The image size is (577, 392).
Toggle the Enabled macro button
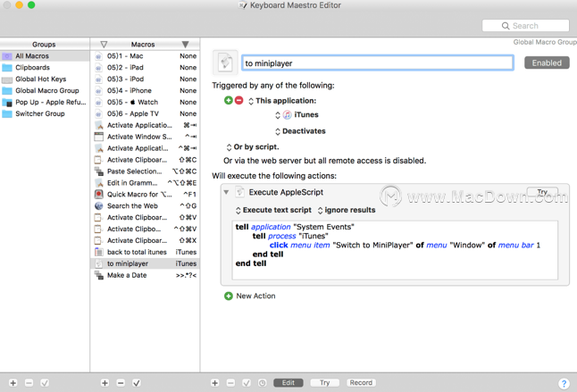pos(547,63)
